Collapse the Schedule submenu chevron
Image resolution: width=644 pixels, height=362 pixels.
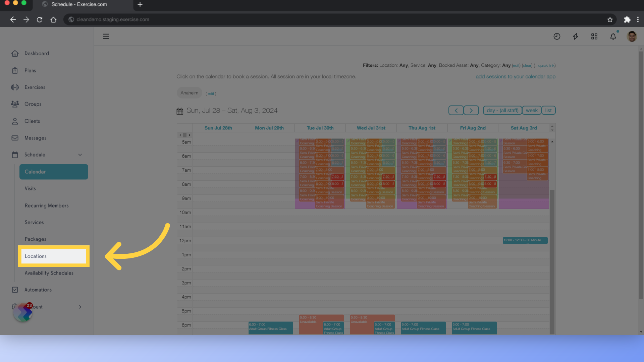point(80,155)
